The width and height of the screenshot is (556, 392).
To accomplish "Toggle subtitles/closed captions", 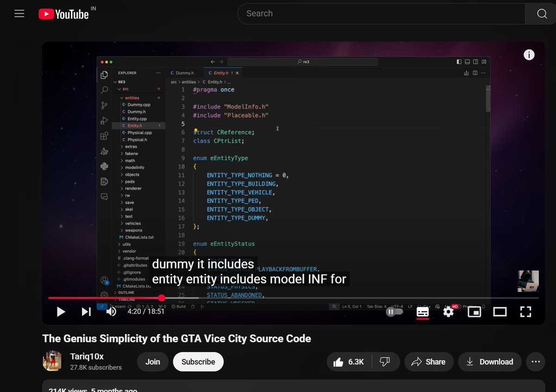I will [423, 312].
